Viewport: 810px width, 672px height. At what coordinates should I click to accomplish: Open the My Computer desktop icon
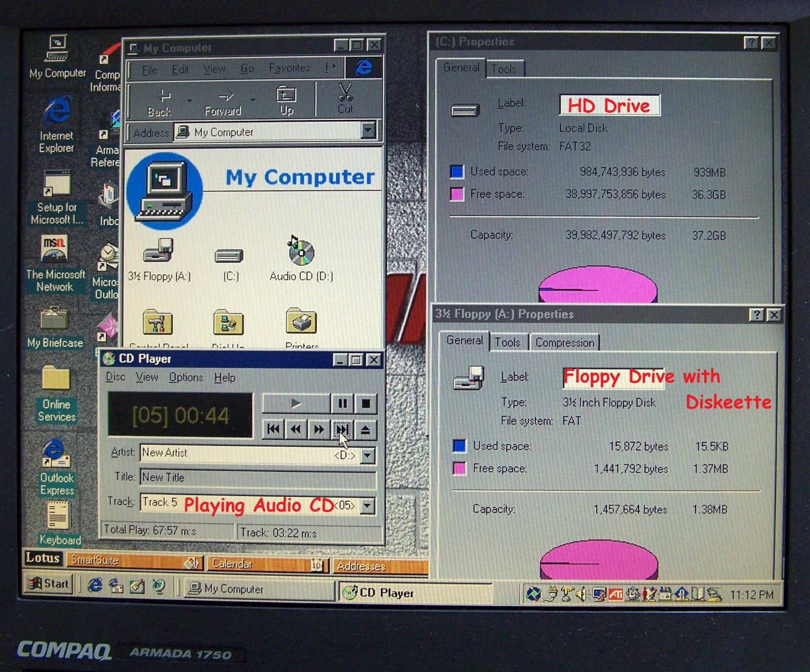click(x=57, y=56)
